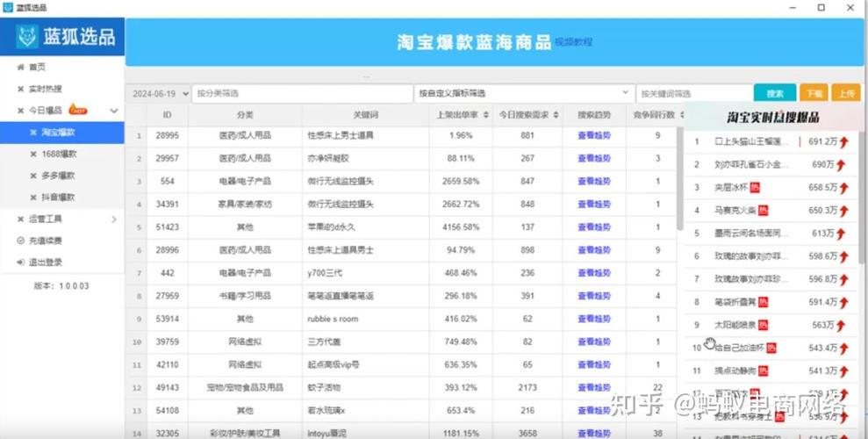Click the 690万 hot search value
Viewport: 868px width, 439px height.
click(823, 165)
